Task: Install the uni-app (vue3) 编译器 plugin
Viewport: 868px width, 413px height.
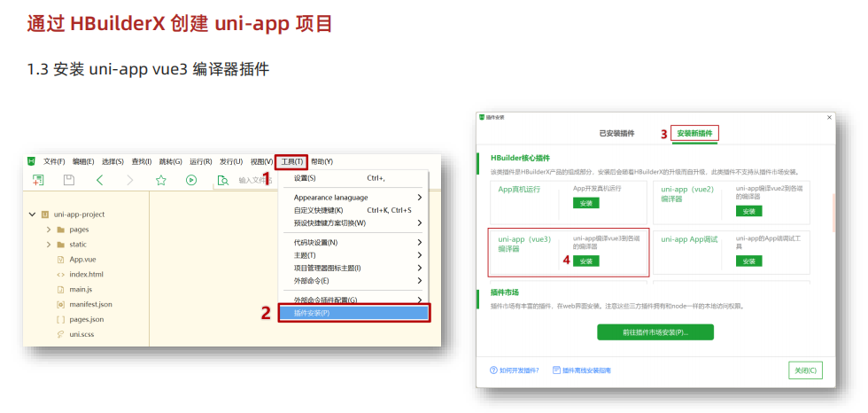Action: coord(585,261)
